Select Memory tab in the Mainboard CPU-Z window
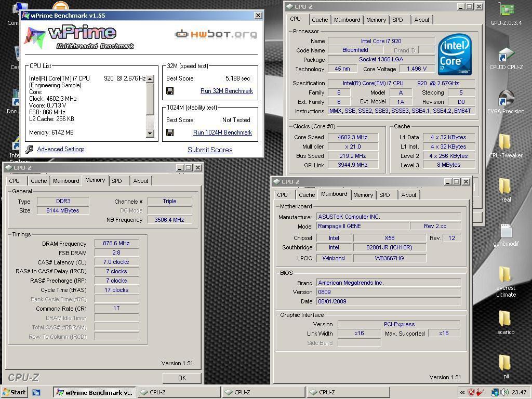This screenshot has width=532, height=399. tap(363, 195)
